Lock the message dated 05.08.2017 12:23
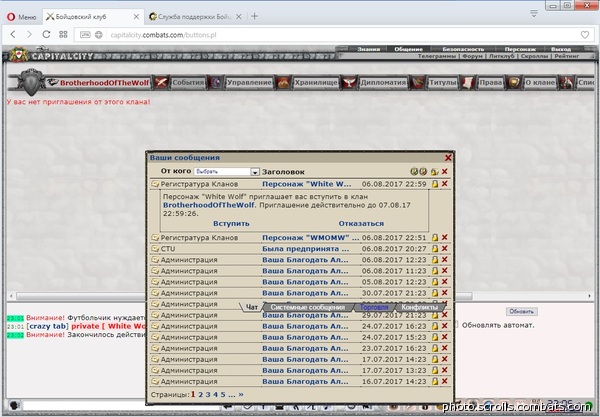Image resolution: width=600 pixels, height=417 pixels. pyautogui.click(x=435, y=282)
